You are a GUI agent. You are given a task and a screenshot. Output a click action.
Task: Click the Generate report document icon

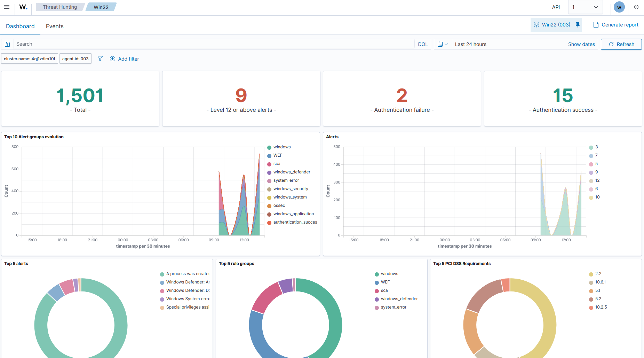pos(596,25)
